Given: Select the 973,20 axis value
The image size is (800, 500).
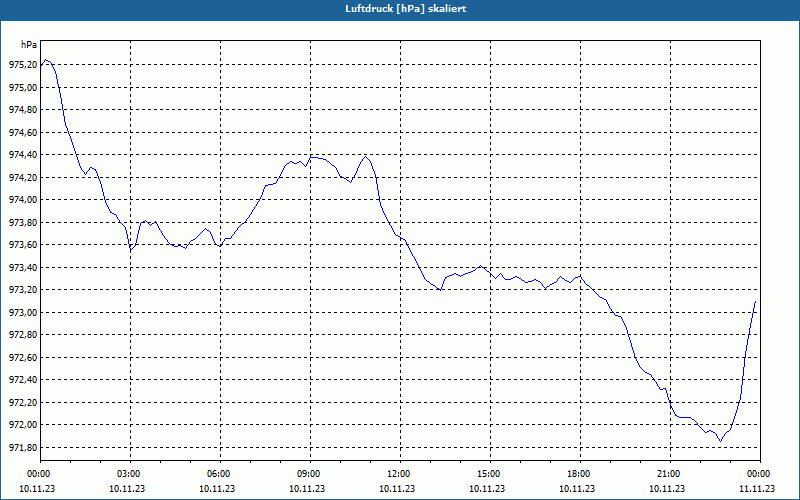Looking at the screenshot, I should coord(23,290).
